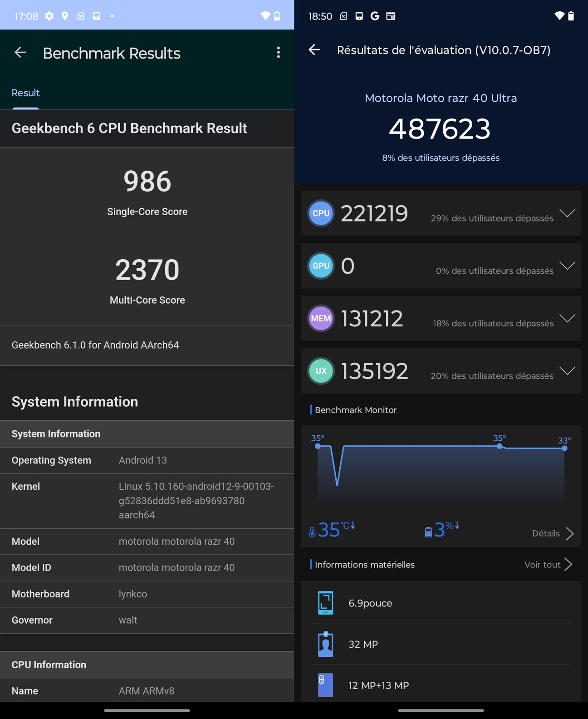Tap the 33° end point on temperature graph
588x719 pixels.
click(564, 448)
